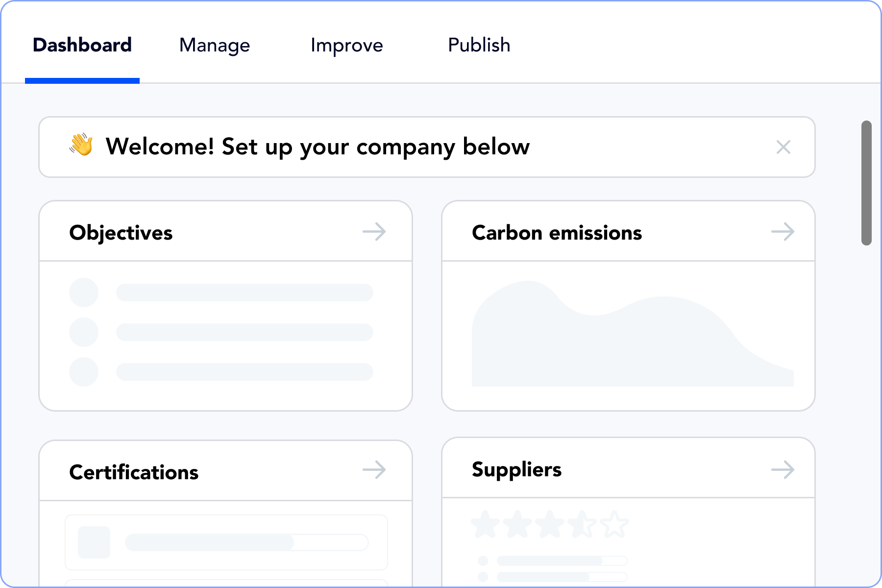
Task: Select the fourth star in Suppliers rating
Action: pyautogui.click(x=583, y=523)
